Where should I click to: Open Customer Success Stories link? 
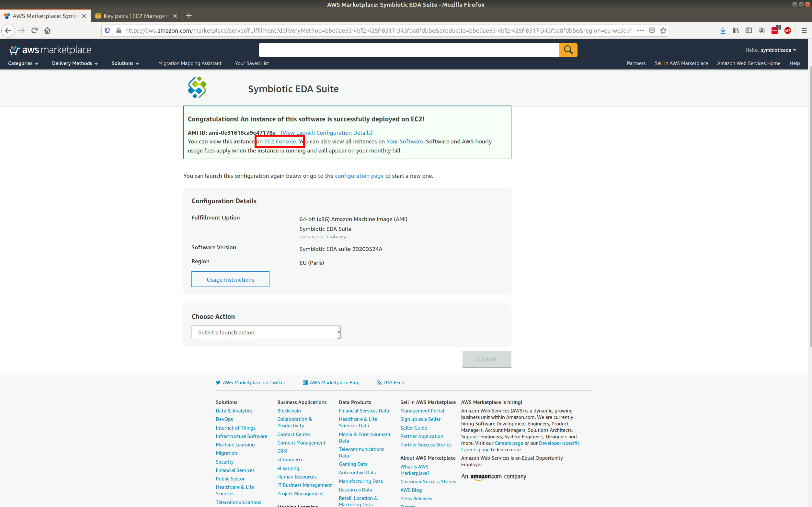pyautogui.click(x=428, y=482)
